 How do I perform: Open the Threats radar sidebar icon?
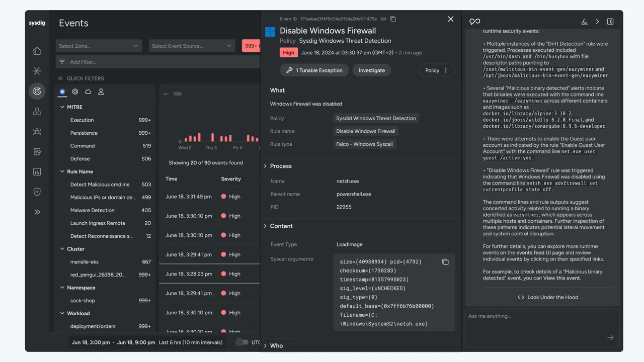[x=37, y=91]
